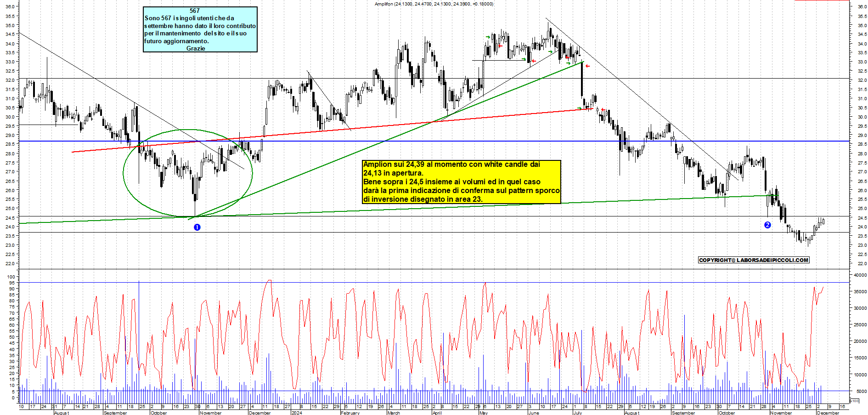
Task: Click the 'June' month label on the date axis
Action: [533, 413]
